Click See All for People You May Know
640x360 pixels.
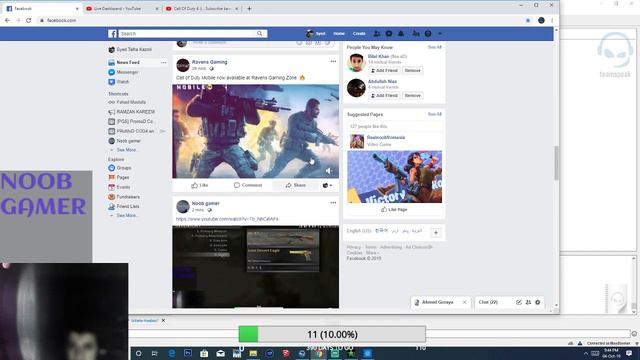pyautogui.click(x=434, y=47)
